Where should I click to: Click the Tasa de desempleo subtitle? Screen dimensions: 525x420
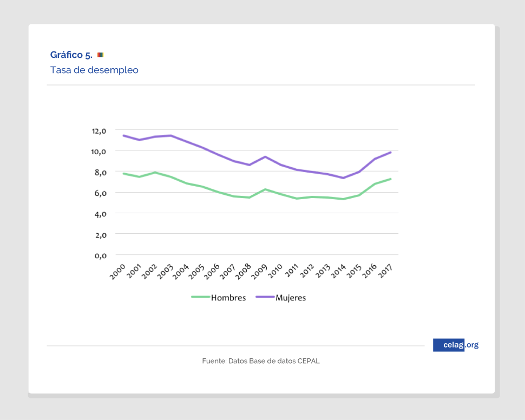coord(94,70)
